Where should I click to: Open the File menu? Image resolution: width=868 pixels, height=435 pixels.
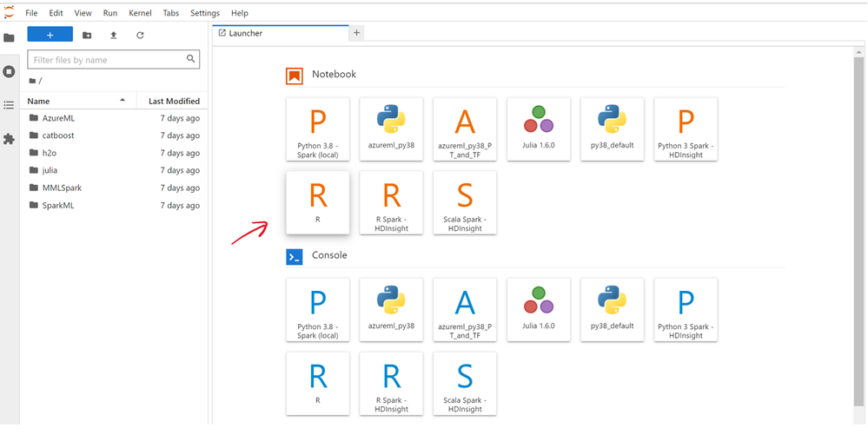(31, 13)
